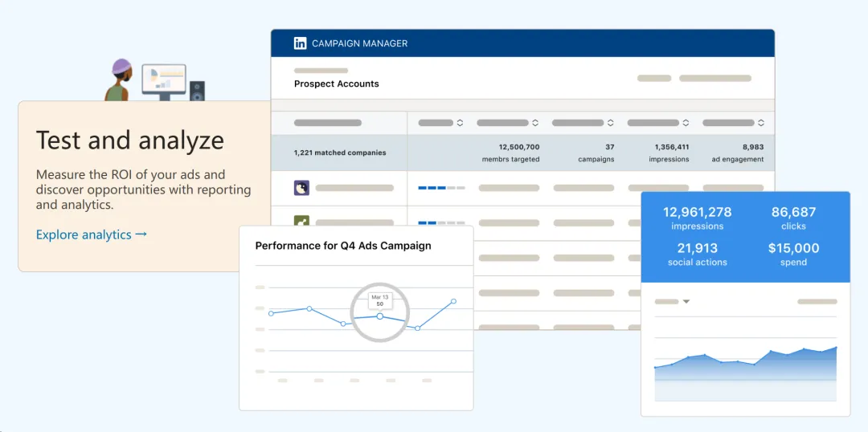Sort by the members targeted column

[535, 123]
